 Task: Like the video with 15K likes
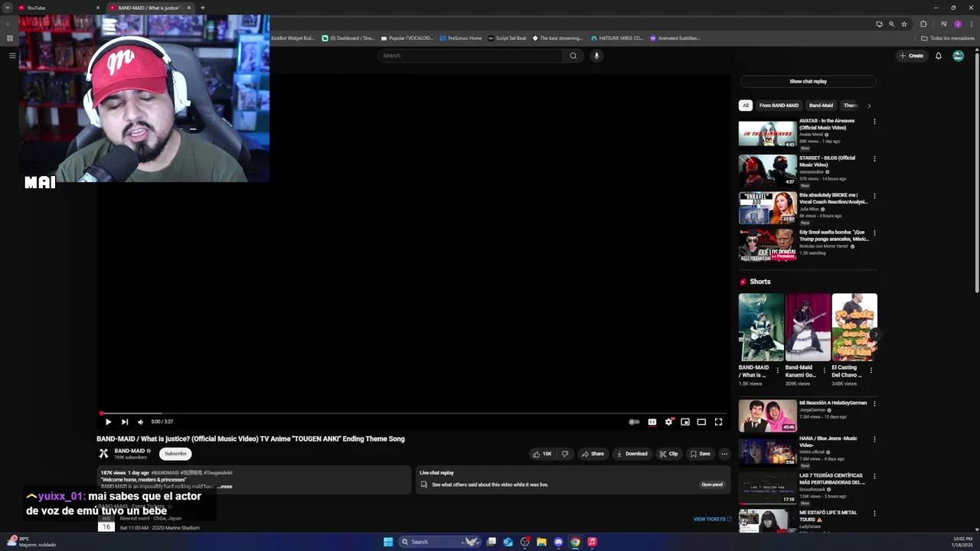point(543,454)
